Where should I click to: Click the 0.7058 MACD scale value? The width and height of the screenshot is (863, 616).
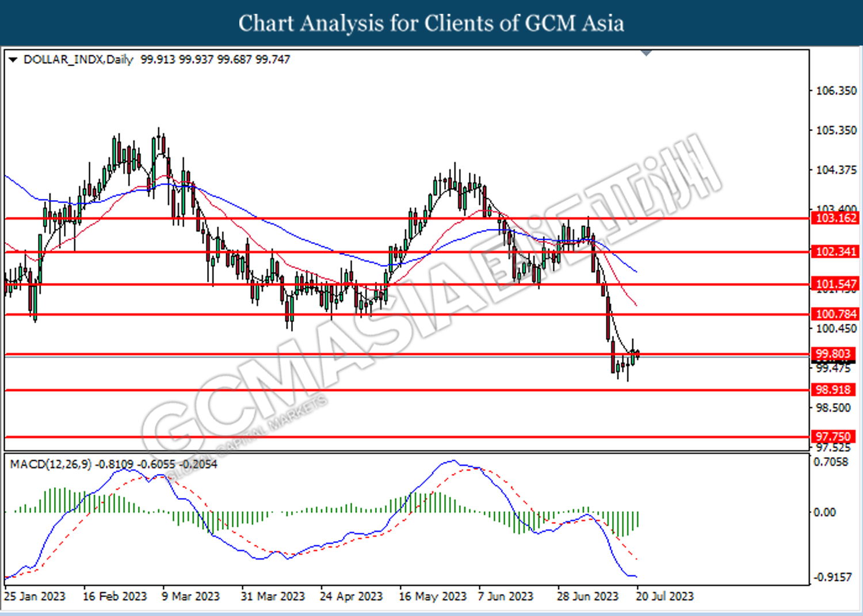[831, 462]
